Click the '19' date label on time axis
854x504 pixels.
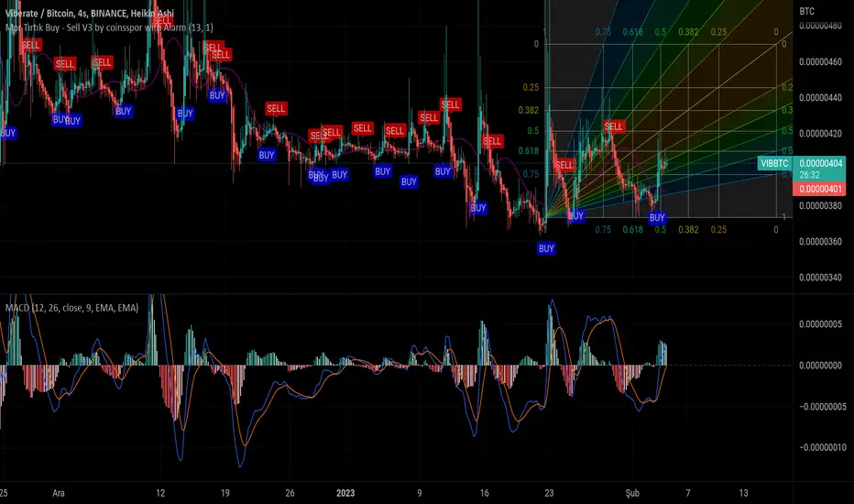pos(224,493)
